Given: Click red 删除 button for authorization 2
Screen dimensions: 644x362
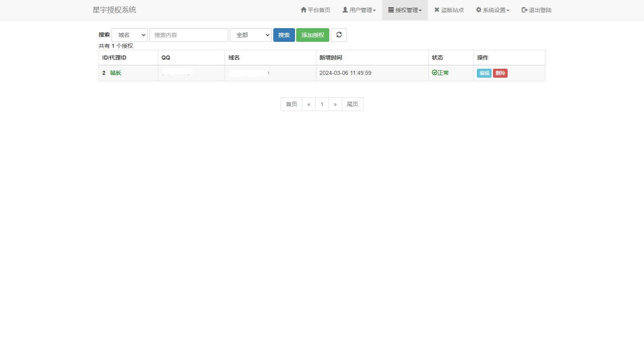Looking at the screenshot, I should coord(500,73).
